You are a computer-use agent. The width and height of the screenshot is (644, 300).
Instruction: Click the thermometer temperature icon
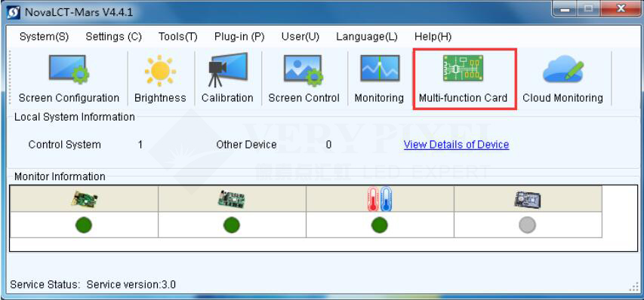tap(380, 199)
